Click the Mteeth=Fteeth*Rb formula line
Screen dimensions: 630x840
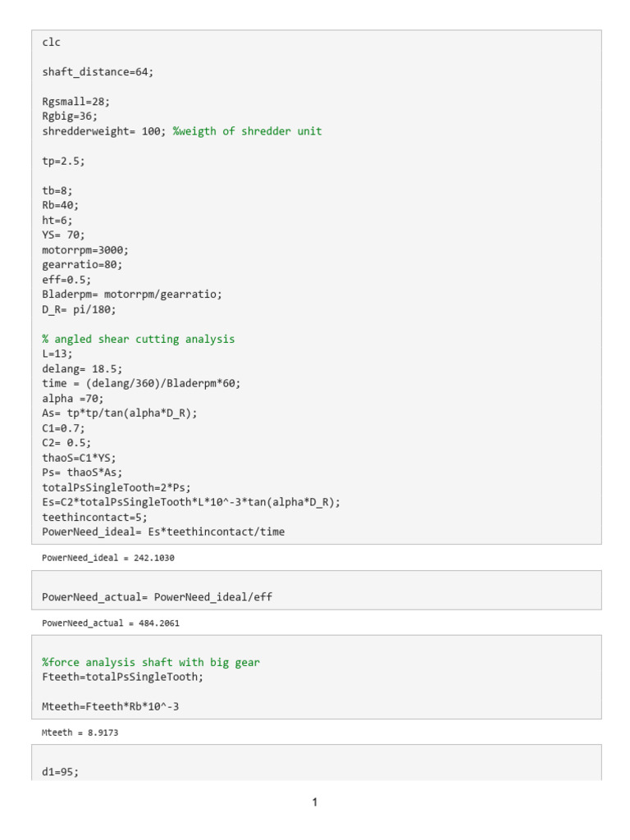click(111, 706)
